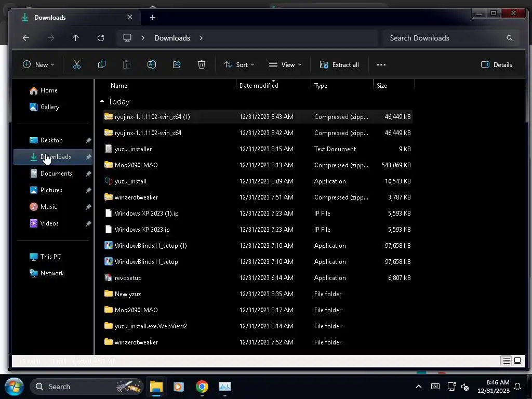Open the View dropdown
This screenshot has height=399, width=532.
point(285,64)
